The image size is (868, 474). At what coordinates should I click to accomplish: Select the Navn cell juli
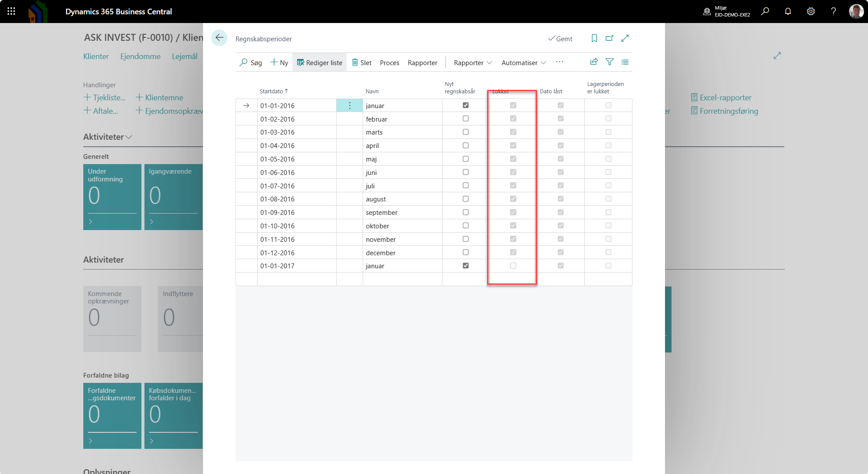click(402, 186)
